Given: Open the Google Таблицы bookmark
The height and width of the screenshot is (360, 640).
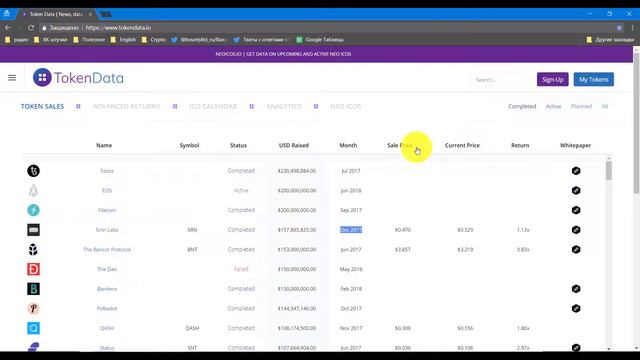Looking at the screenshot, I should point(320,40).
